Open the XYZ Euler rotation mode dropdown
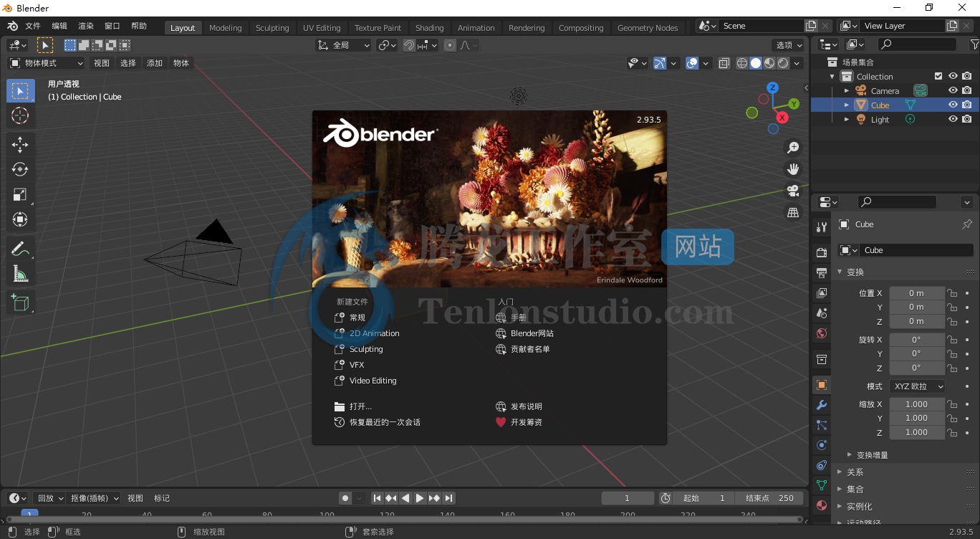 [x=917, y=386]
